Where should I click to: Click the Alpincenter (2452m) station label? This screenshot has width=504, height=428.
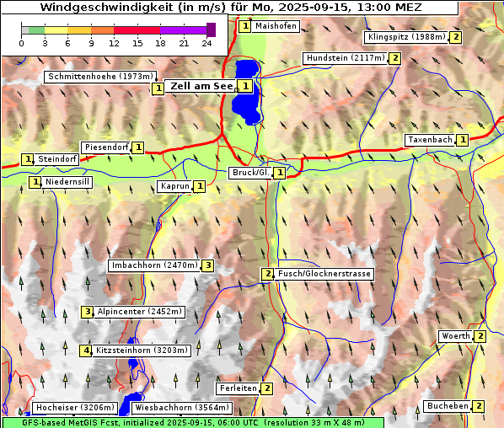tap(140, 312)
